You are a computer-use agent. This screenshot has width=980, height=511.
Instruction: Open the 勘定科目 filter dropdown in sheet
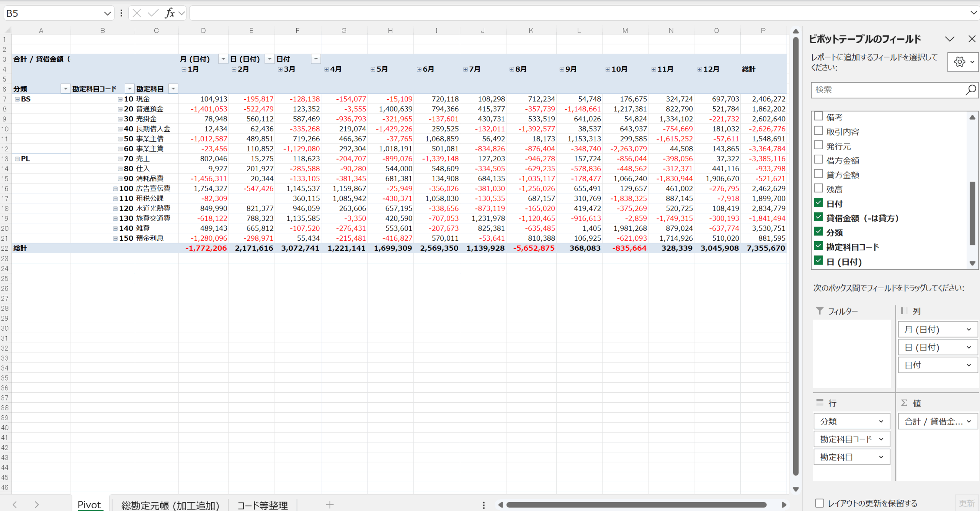(173, 89)
